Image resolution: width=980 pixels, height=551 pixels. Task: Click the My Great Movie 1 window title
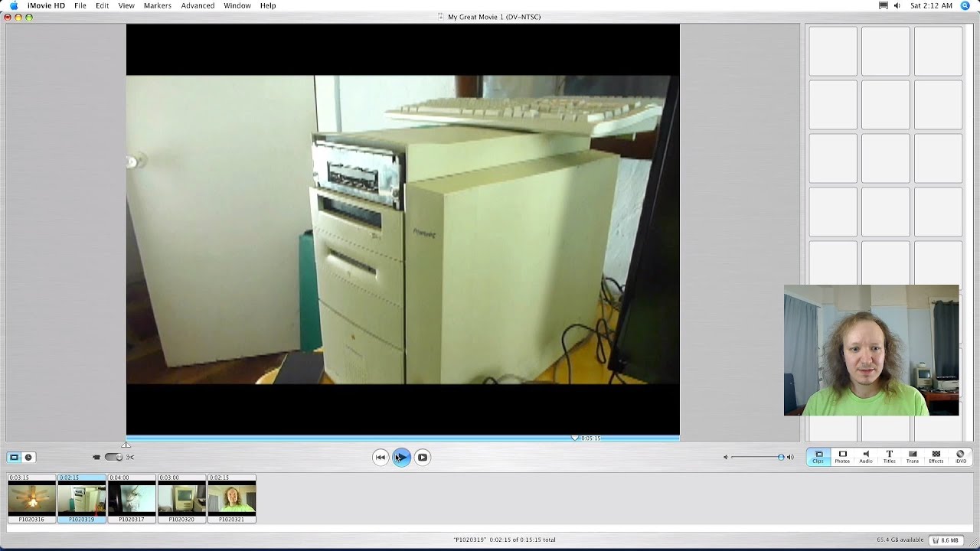(494, 17)
